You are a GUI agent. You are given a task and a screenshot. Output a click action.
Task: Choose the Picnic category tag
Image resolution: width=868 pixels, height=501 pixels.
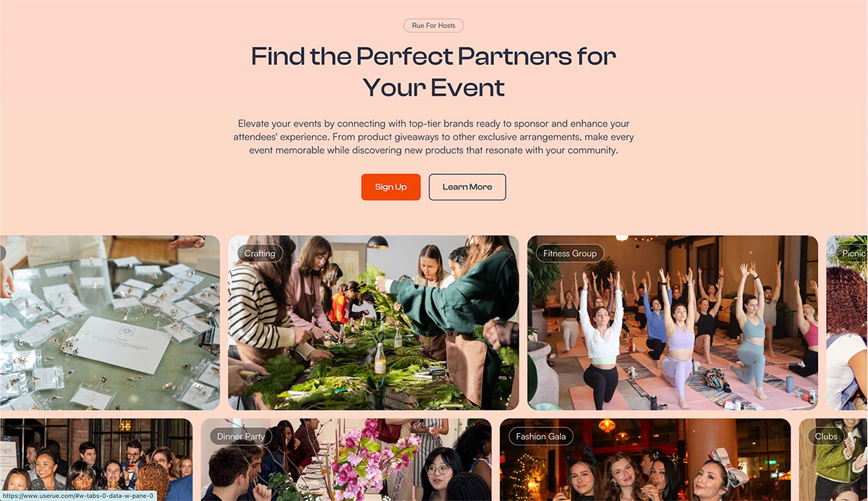[852, 253]
